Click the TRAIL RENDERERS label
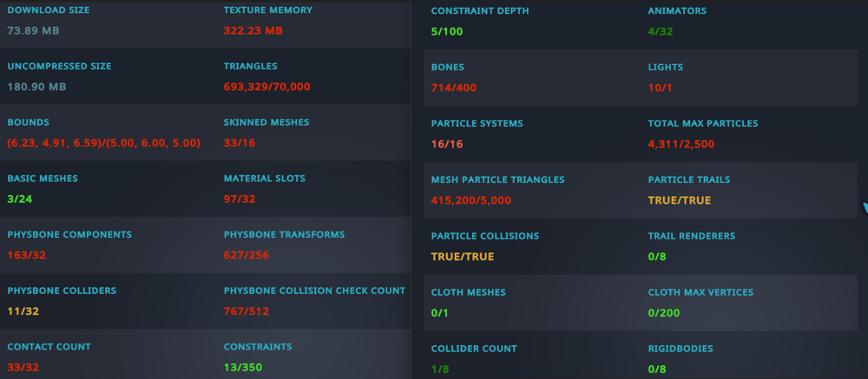Viewport: 868px width, 379px height. click(x=692, y=236)
